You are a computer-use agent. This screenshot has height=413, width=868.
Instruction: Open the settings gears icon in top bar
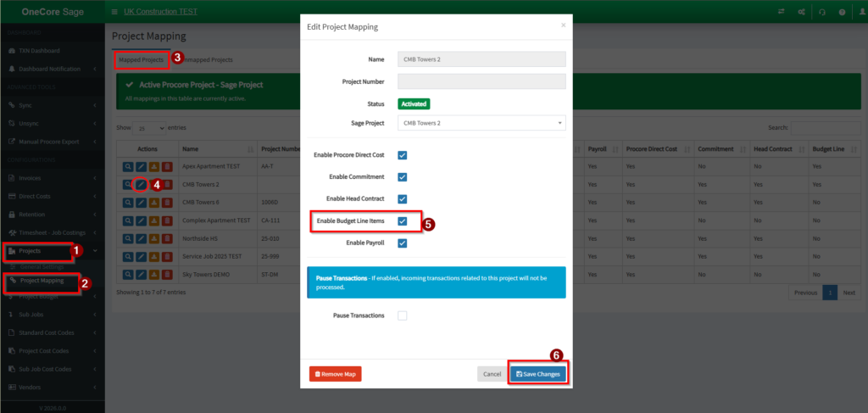tap(801, 12)
